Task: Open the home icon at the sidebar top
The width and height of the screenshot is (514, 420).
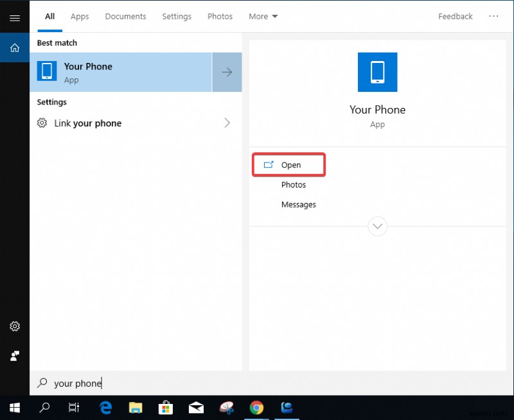Action: point(14,48)
